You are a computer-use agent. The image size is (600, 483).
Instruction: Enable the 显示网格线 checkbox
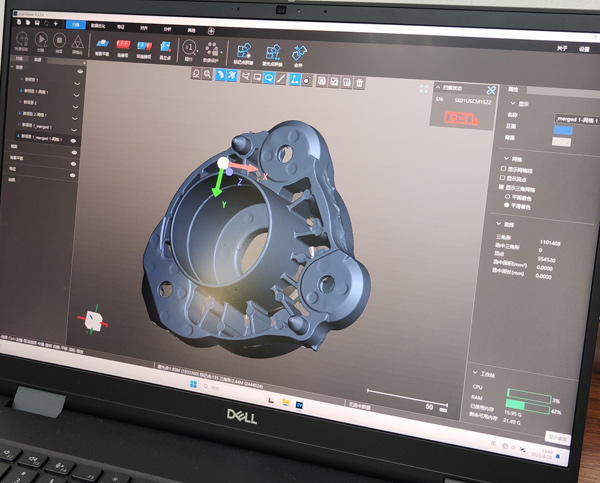[x=505, y=170]
